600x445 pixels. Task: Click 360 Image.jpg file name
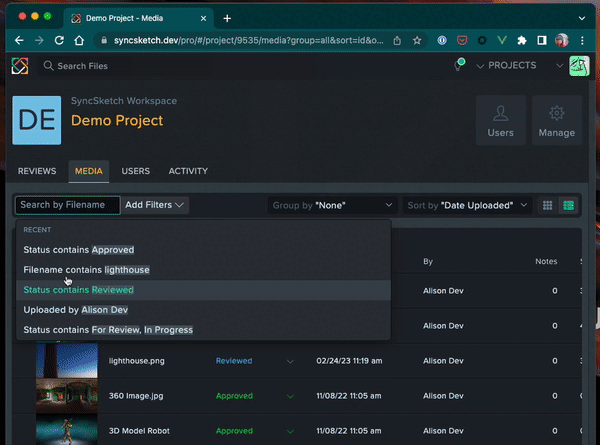click(136, 396)
